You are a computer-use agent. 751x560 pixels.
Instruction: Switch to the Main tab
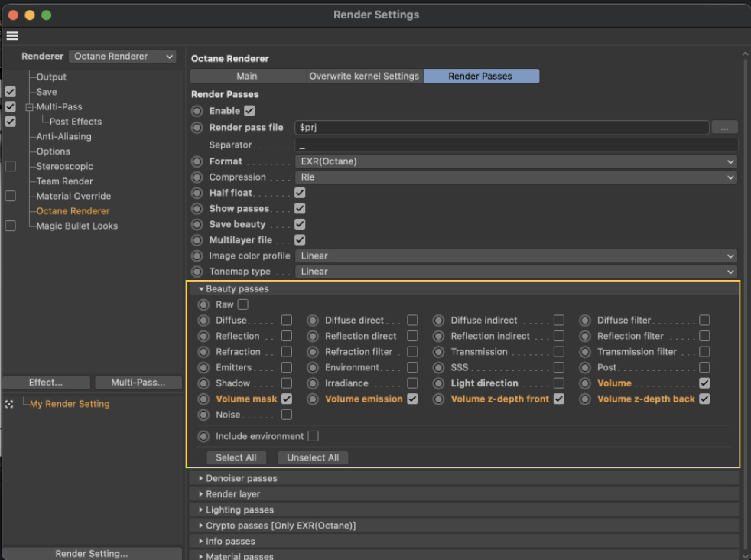coord(247,77)
